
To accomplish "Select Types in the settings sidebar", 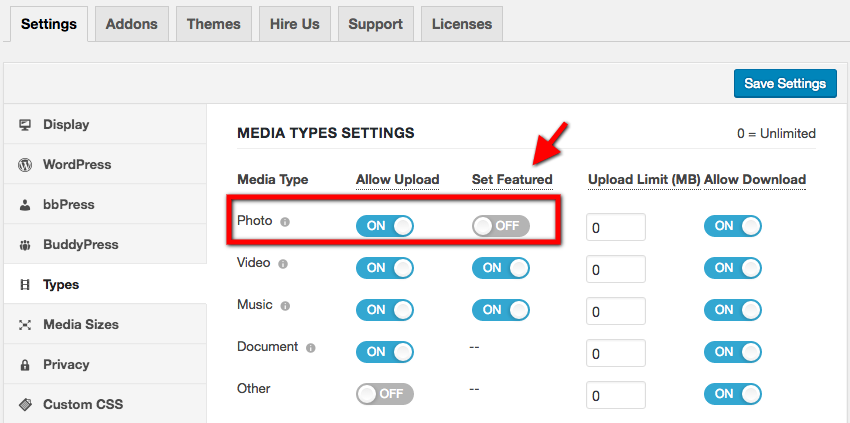I will 61,285.
